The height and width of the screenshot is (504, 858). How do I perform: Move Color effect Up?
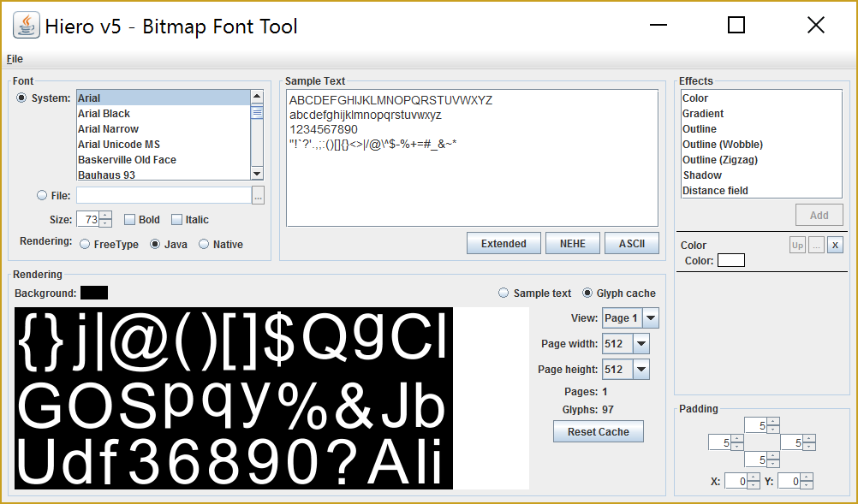(797, 246)
